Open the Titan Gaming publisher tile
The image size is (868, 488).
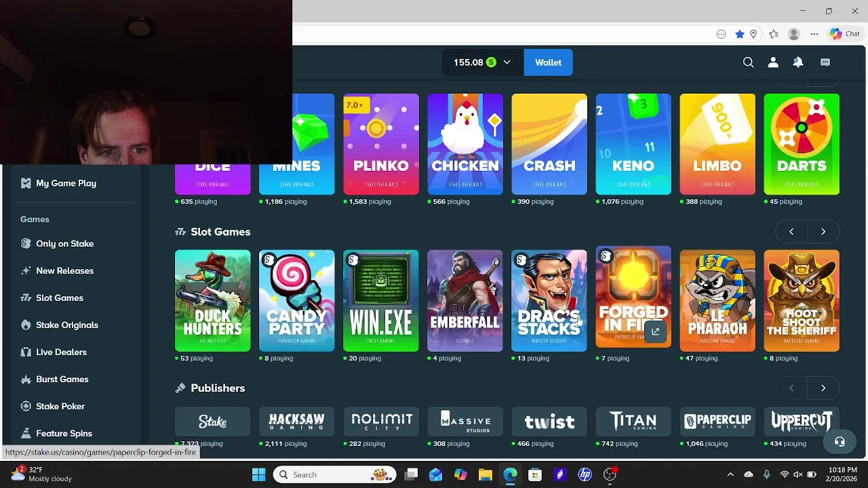point(633,422)
